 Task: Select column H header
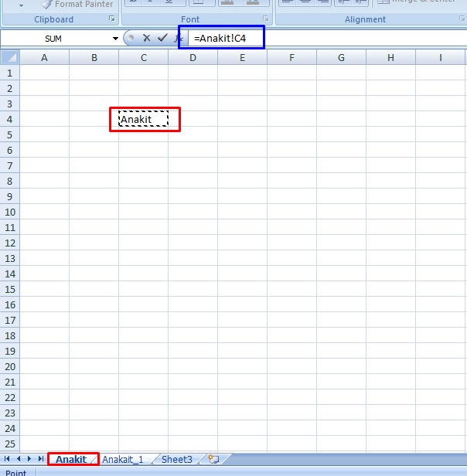[391, 58]
